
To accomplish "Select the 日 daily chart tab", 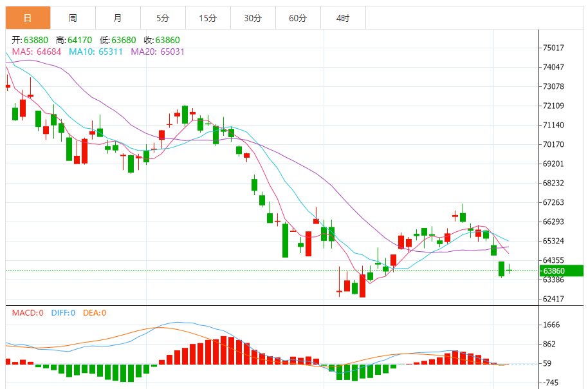I will 28,17.
